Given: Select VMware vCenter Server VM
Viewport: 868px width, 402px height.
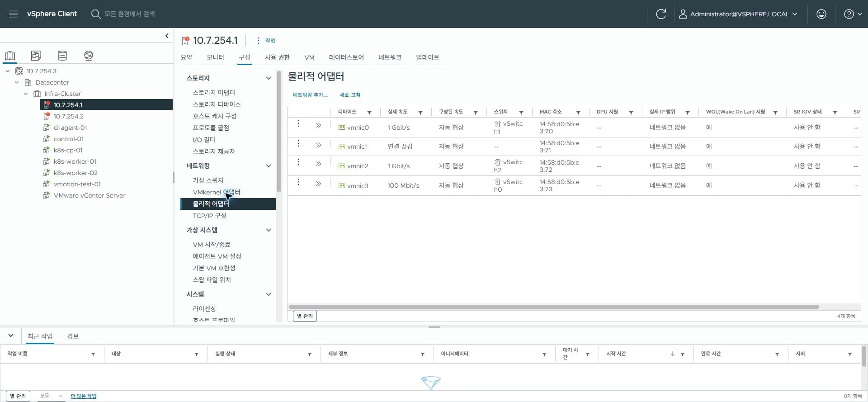Looking at the screenshot, I should [89, 195].
